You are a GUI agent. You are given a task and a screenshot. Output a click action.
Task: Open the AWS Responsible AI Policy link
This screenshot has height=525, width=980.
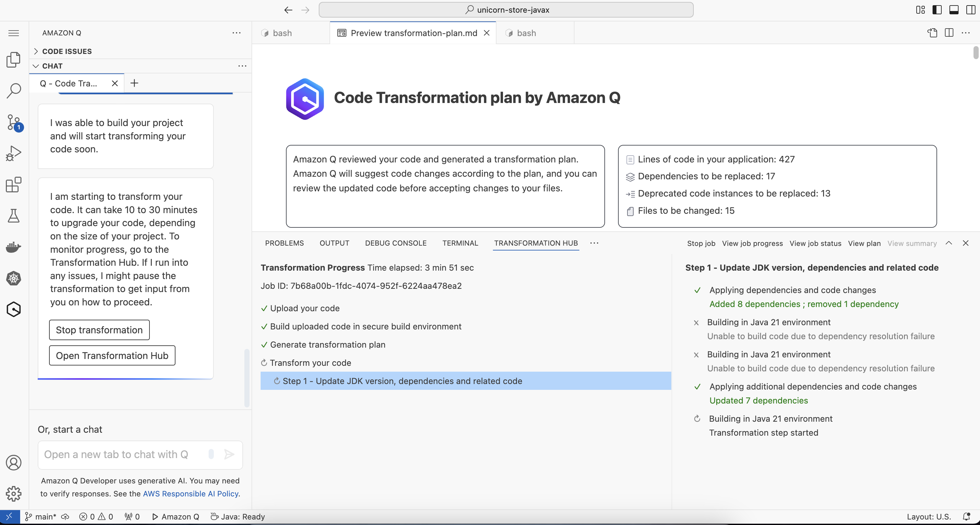(191, 493)
